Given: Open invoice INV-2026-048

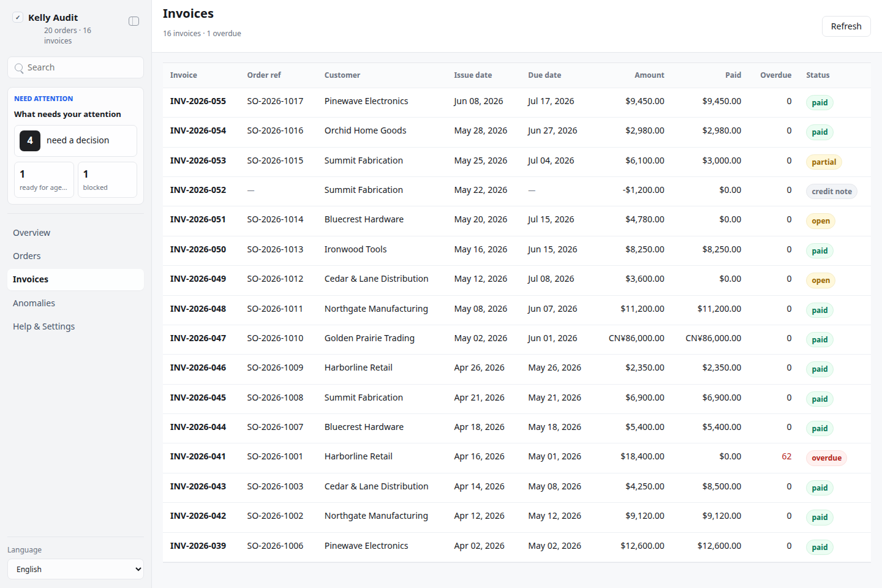Looking at the screenshot, I should (x=198, y=309).
